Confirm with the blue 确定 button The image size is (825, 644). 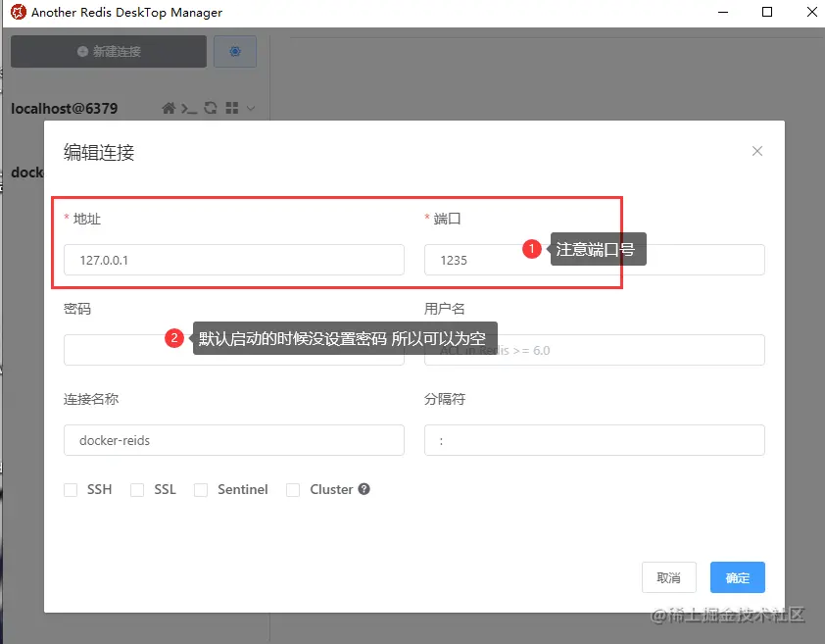tap(737, 577)
